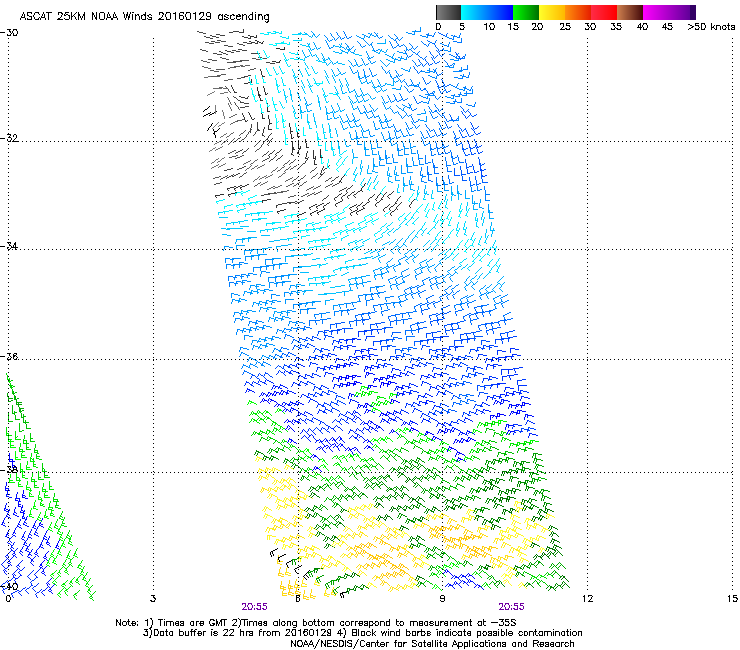This screenshot has width=740, height=650.
Task: Click the right purple '20:55' time label
Action: [x=512, y=607]
